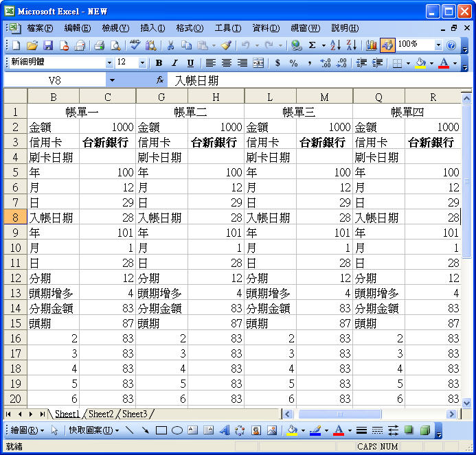Image resolution: width=476 pixels, height=455 pixels.
Task: Expand the font size dropdown
Action: coord(142,63)
